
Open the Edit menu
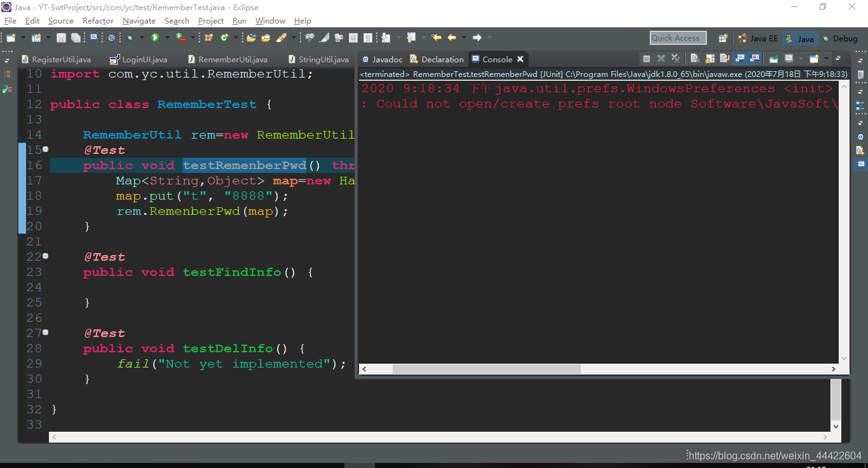(x=32, y=21)
